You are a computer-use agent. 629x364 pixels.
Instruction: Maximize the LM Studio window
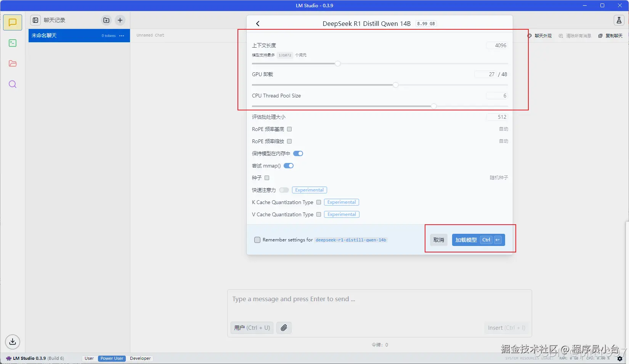[602, 5]
